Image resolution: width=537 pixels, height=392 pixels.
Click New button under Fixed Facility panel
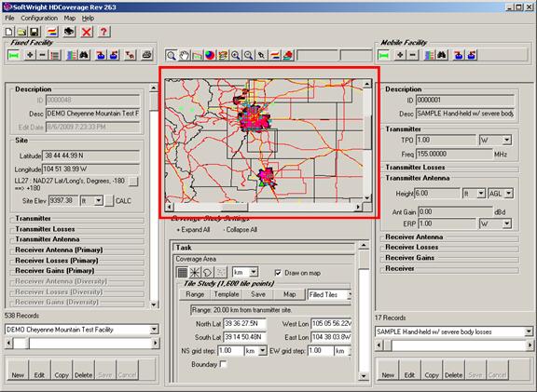pyautogui.click(x=18, y=370)
